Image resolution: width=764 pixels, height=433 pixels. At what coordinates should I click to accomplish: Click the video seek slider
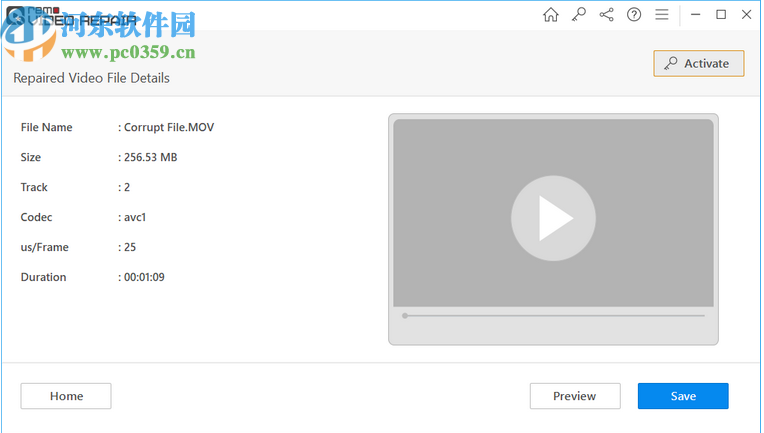click(554, 316)
